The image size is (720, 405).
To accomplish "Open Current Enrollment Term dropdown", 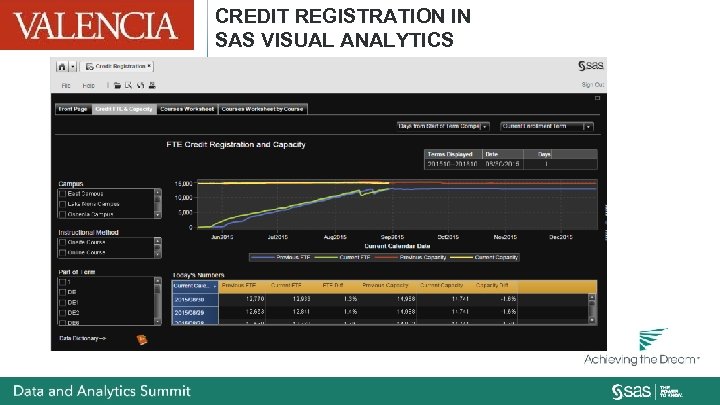I will [546, 126].
